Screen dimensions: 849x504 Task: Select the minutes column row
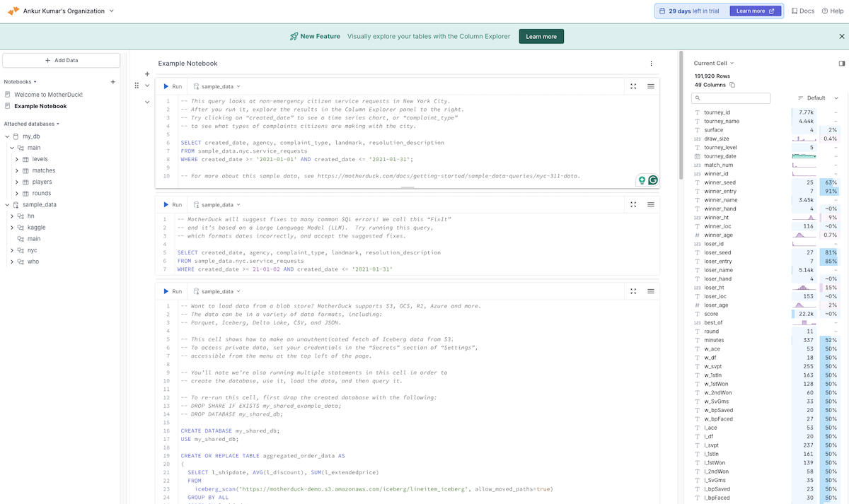coord(766,340)
